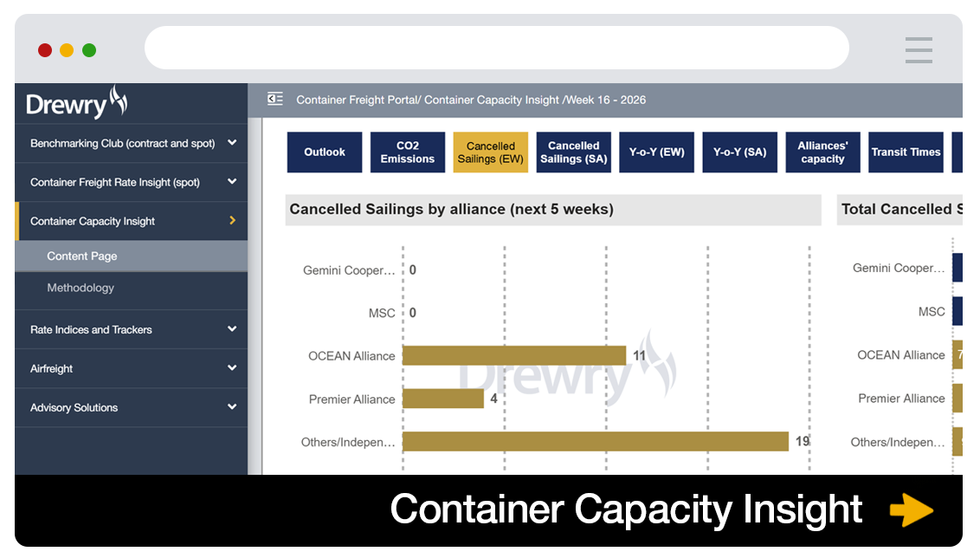Expand the Advisory Solutions chevron
Screen dimensions: 980x558
click(232, 406)
